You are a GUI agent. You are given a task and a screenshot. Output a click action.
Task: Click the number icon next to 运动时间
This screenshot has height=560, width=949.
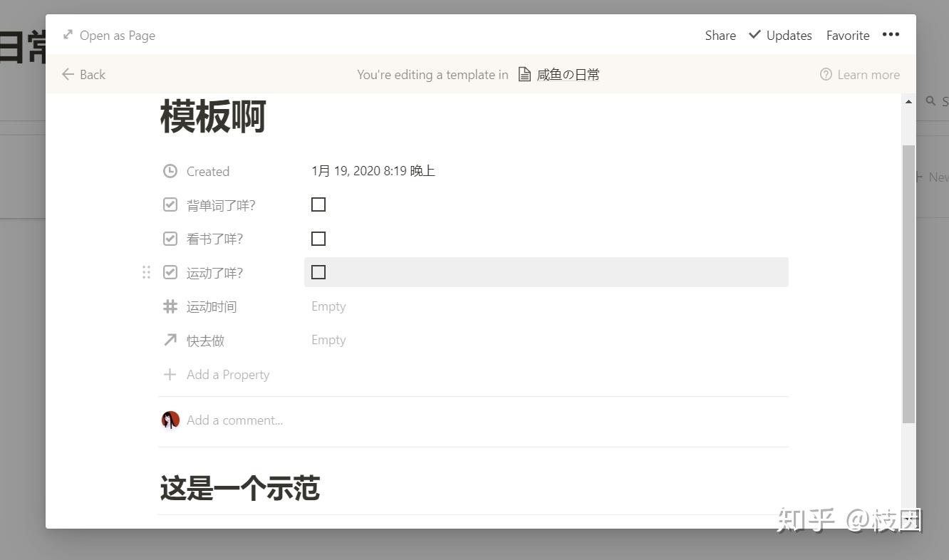[x=170, y=306]
